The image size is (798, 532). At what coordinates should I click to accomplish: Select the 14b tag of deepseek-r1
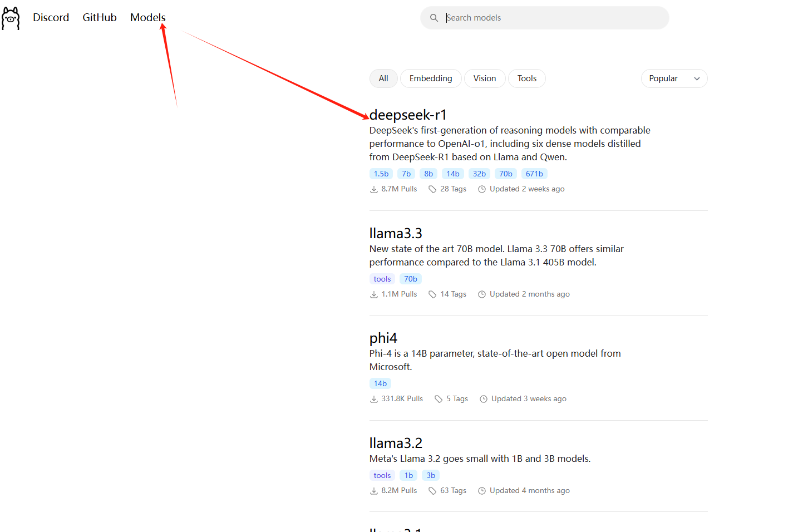[x=453, y=174]
